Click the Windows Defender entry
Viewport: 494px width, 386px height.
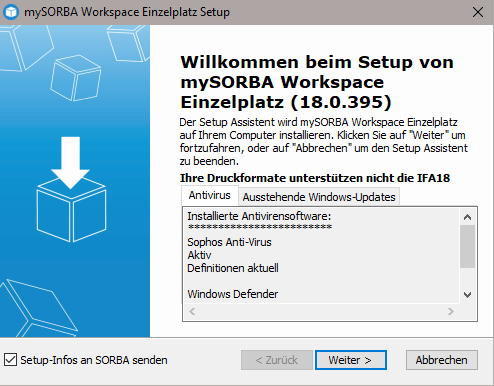click(233, 294)
